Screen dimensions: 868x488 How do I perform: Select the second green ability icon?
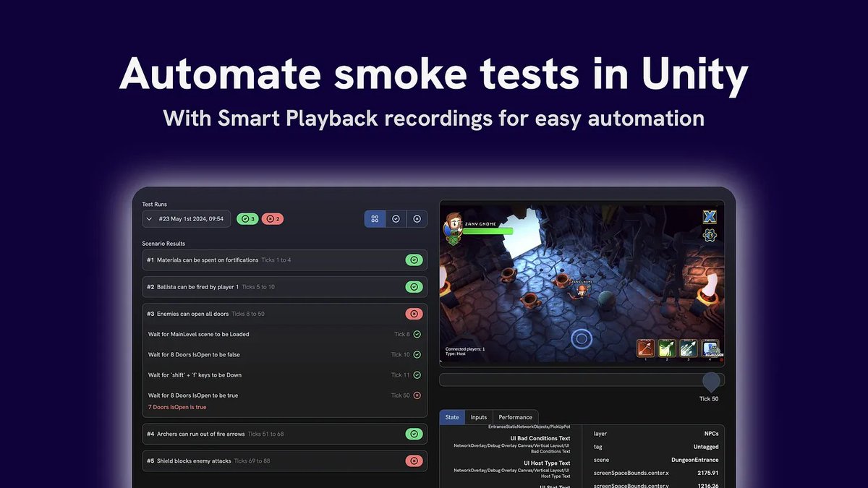coord(667,348)
